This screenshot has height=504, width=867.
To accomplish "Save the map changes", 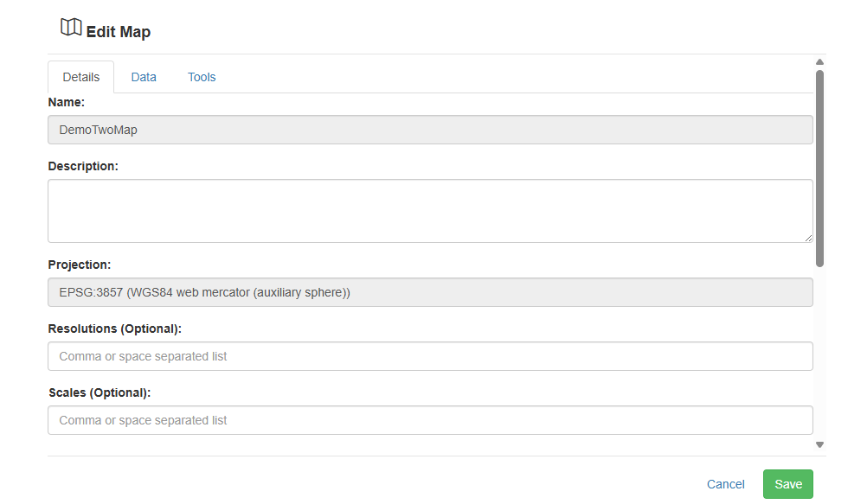I will [x=788, y=484].
